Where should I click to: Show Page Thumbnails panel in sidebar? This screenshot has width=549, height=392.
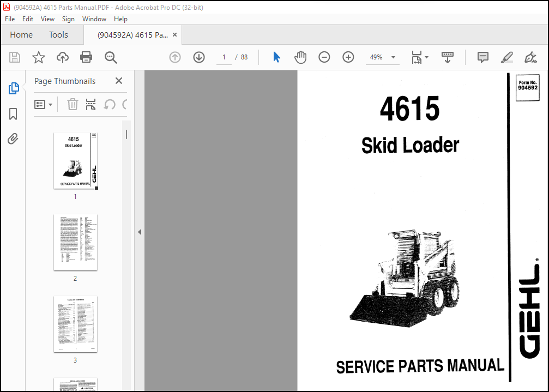pyautogui.click(x=13, y=88)
